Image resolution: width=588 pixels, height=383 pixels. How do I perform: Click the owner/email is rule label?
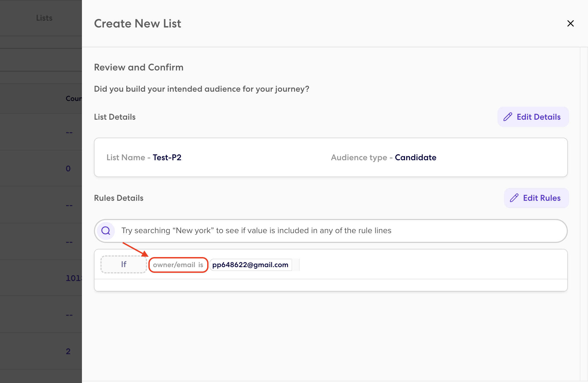[178, 265]
